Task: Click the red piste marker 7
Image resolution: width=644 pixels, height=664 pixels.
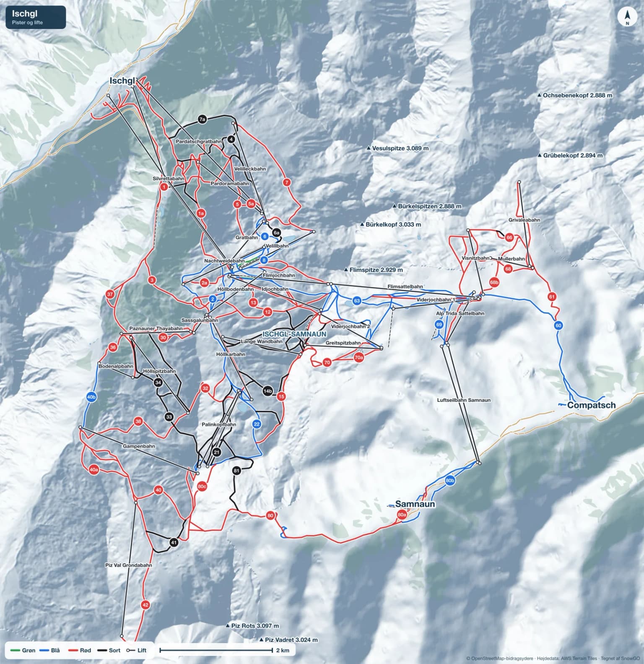Action: coord(287,182)
